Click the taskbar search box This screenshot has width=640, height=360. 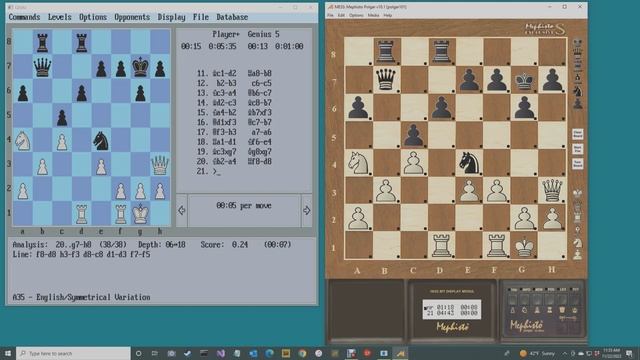pyautogui.click(x=73, y=353)
